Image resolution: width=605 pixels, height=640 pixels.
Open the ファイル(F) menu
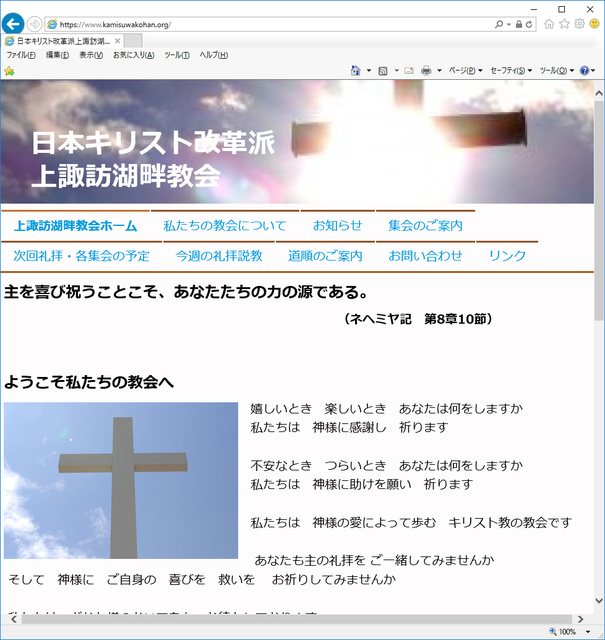pyautogui.click(x=21, y=55)
